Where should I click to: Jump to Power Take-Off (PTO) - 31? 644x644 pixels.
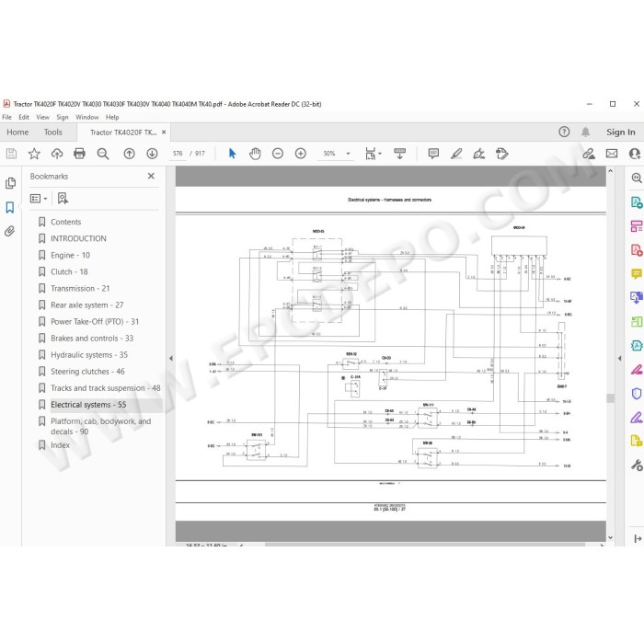(x=95, y=322)
